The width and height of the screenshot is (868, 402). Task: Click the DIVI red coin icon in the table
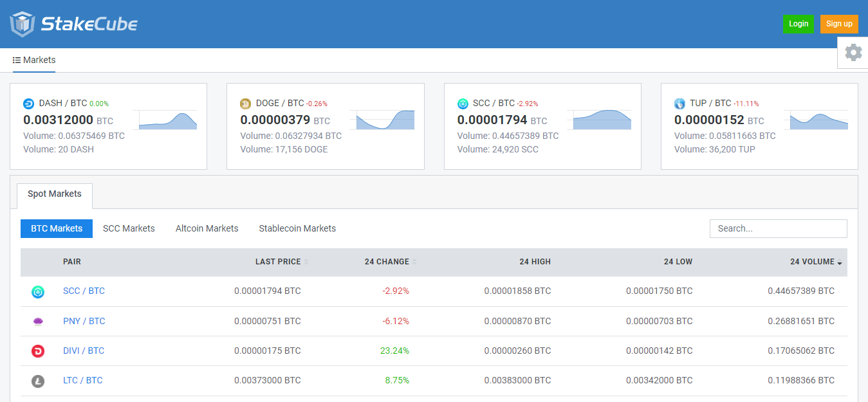tap(38, 351)
